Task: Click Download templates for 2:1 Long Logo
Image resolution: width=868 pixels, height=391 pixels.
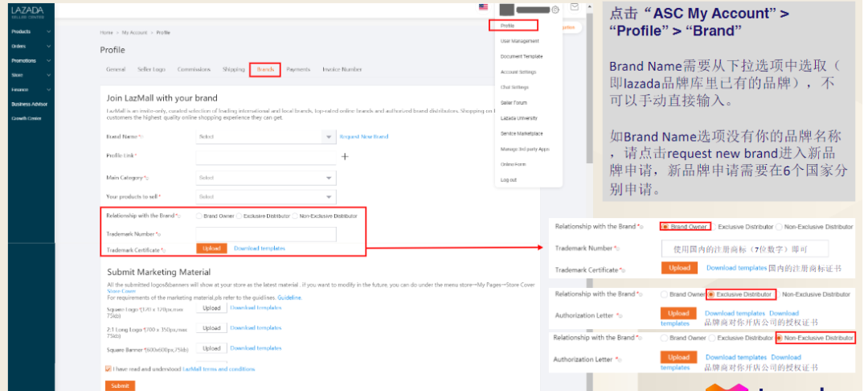Action: [256, 328]
